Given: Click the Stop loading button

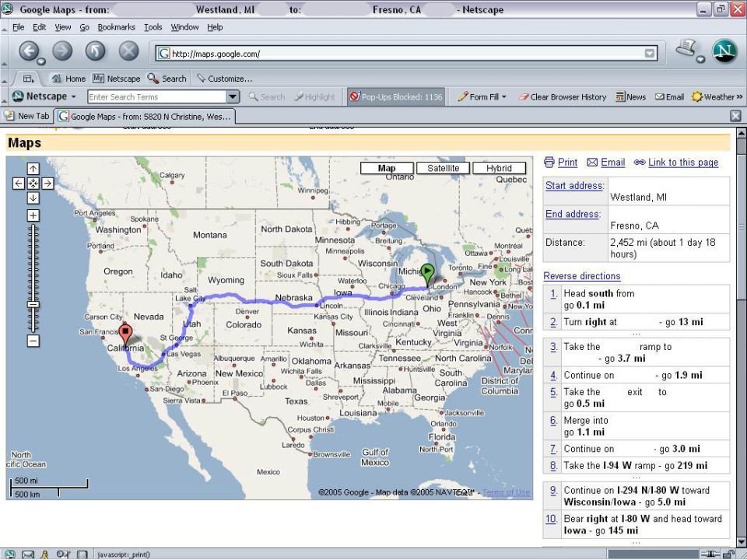Looking at the screenshot, I should pos(128,51).
